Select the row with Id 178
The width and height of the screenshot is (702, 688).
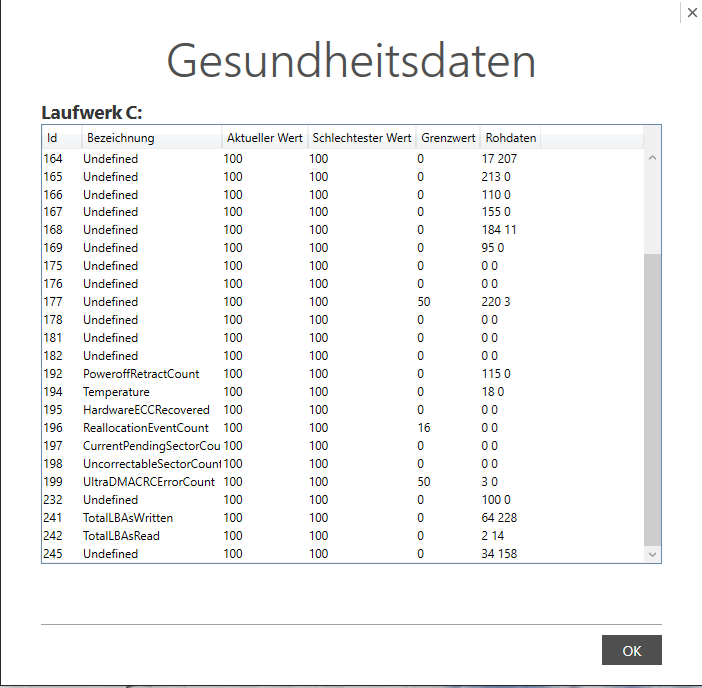[x=342, y=320]
